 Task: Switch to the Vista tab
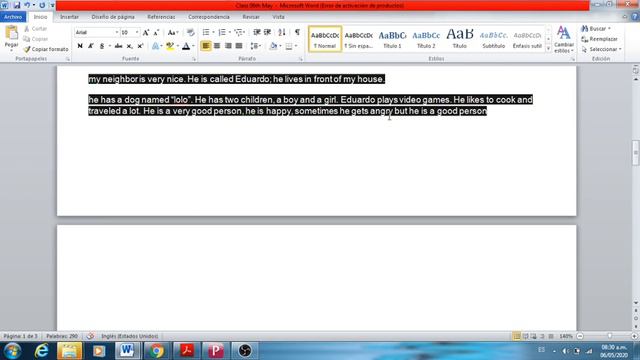click(278, 17)
